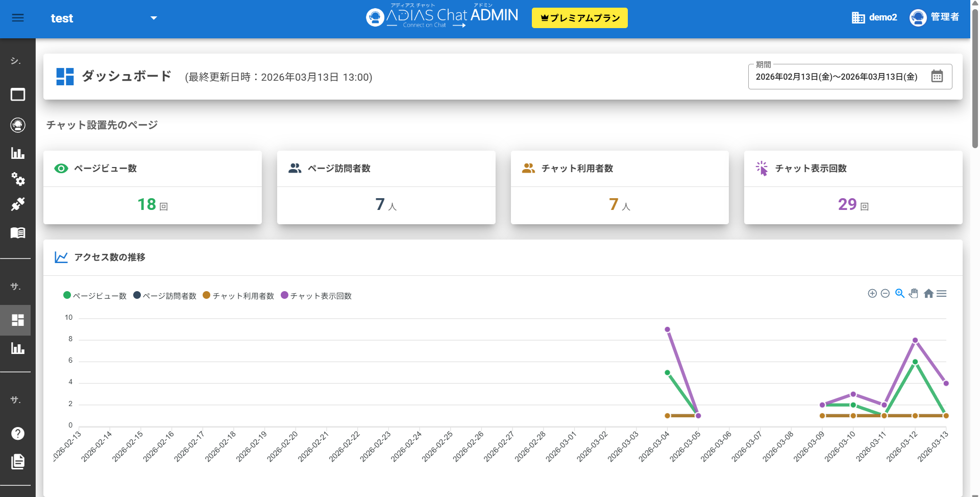
Task: Click the ダッシュボード title icon
Action: [65, 77]
